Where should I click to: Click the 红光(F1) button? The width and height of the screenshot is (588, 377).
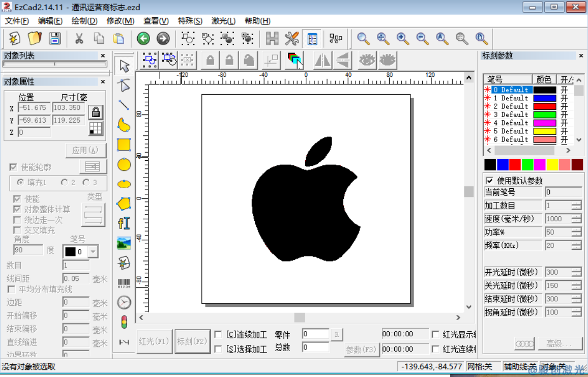click(x=154, y=341)
